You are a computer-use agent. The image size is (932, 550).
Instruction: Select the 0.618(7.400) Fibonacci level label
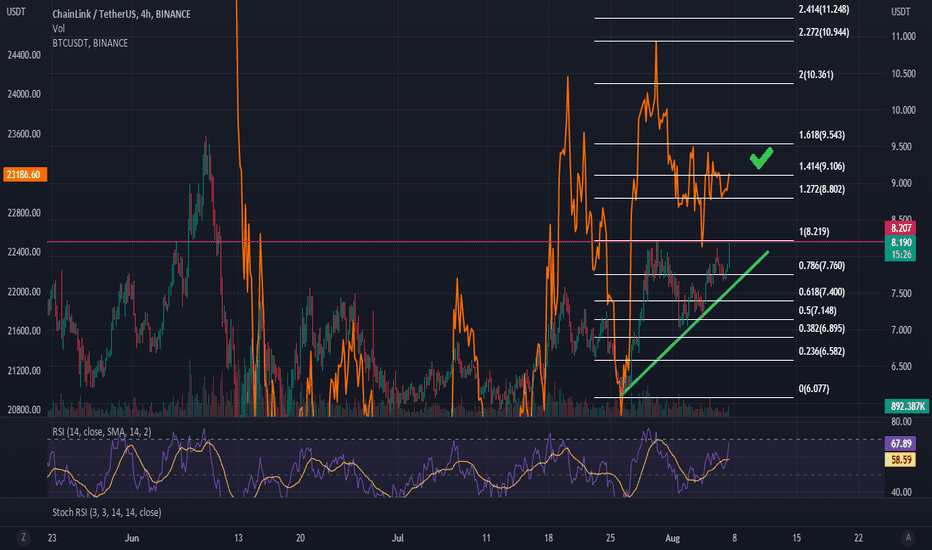pyautogui.click(x=821, y=291)
